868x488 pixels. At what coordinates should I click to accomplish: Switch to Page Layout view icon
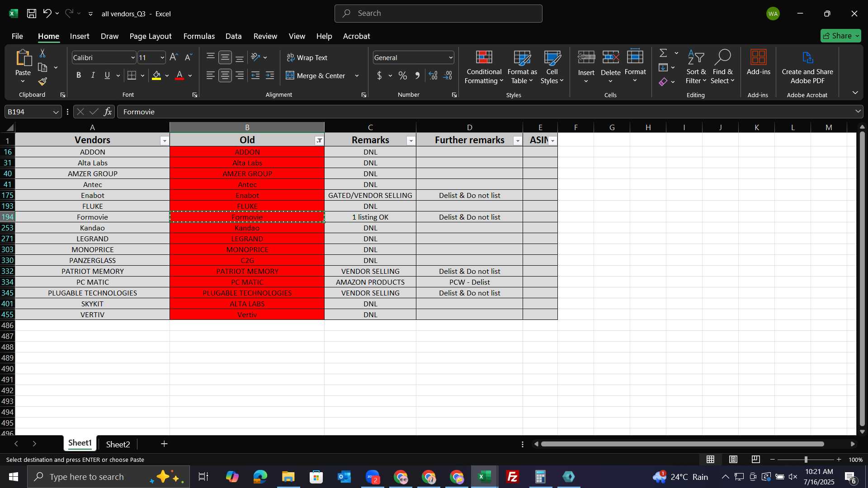(733, 460)
